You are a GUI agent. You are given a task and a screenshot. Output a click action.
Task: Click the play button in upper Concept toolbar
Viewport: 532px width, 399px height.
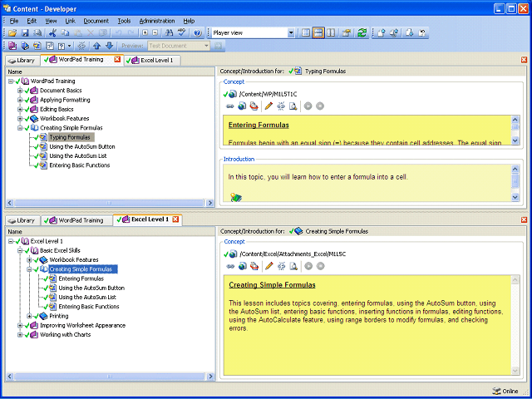(x=308, y=106)
